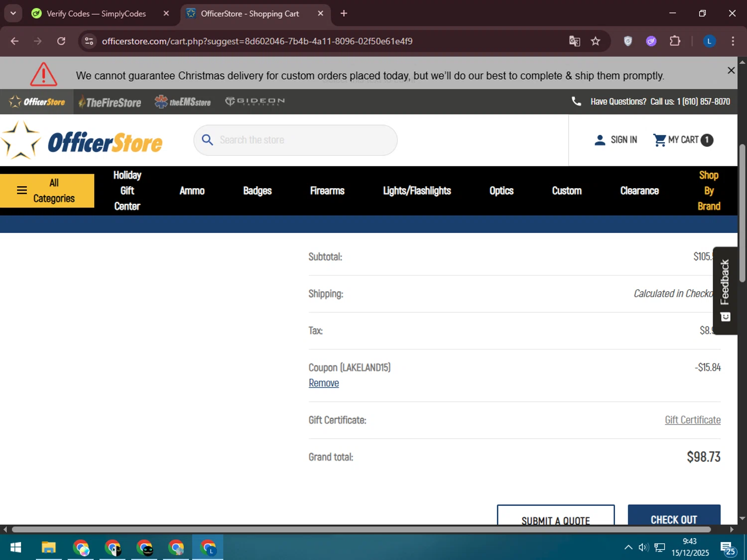Open the tab search dropdown arrow
This screenshot has width=747, height=560.
(13, 13)
